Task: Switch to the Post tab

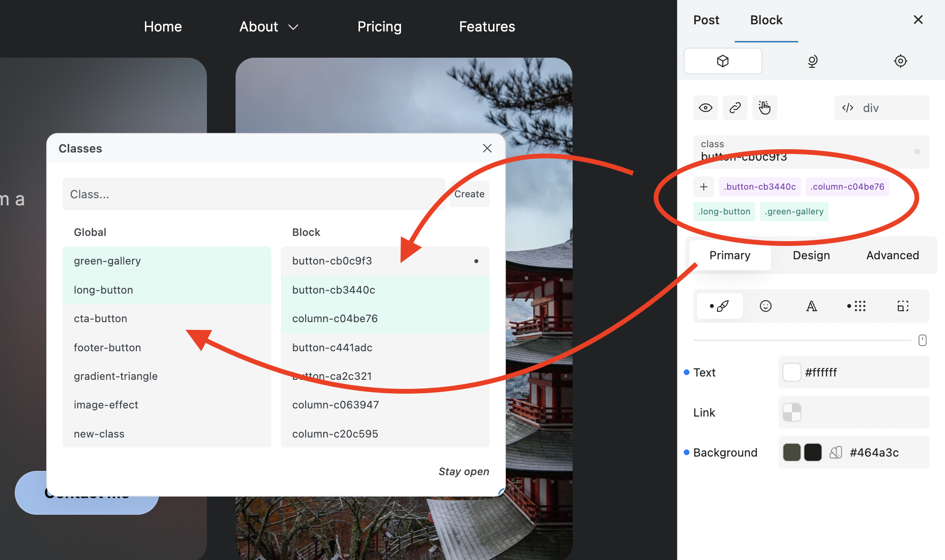Action: (706, 20)
